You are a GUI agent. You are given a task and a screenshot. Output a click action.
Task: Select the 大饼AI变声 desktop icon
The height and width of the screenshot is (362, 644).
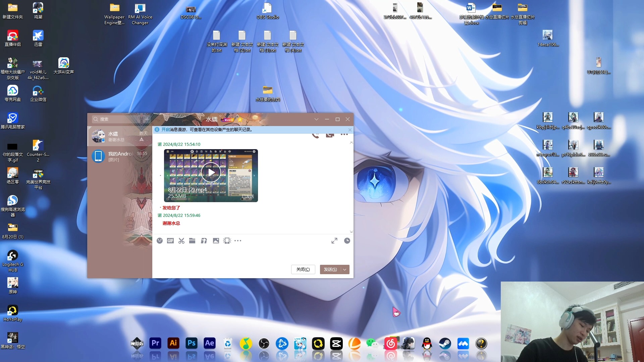click(x=64, y=66)
